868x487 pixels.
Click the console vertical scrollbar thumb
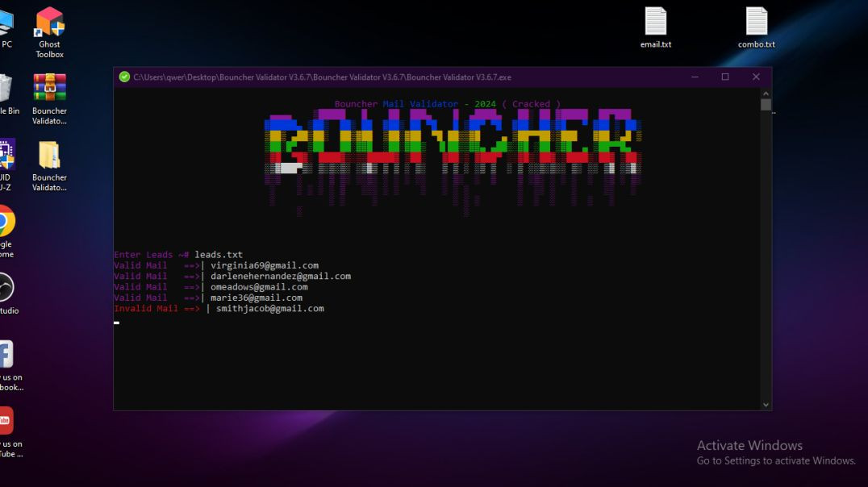click(766, 105)
